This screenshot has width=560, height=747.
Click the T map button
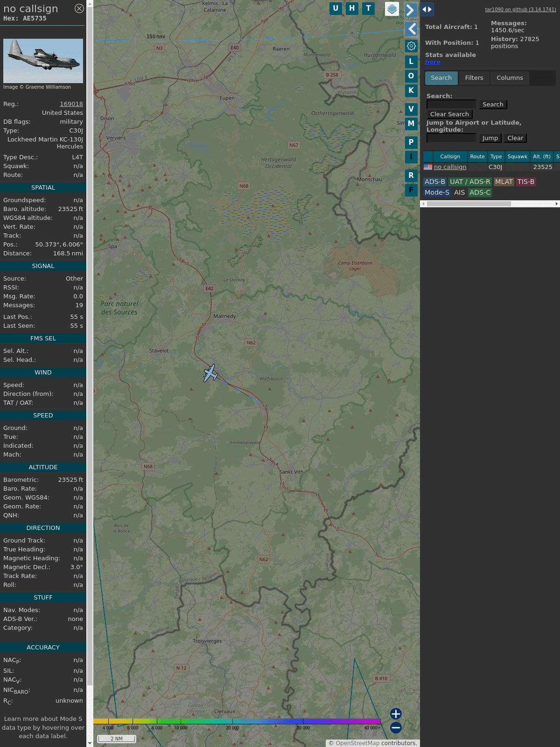click(x=369, y=8)
